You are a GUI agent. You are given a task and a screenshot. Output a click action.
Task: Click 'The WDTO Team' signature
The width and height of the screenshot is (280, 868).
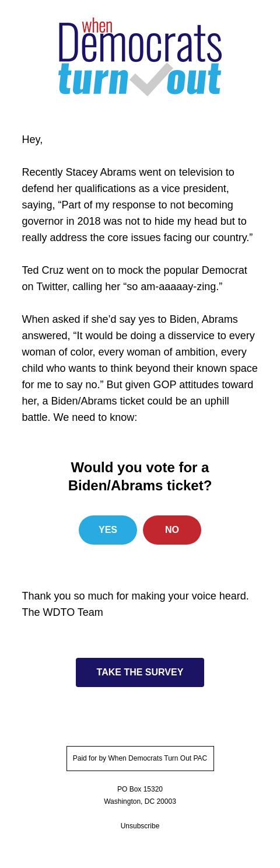click(62, 612)
